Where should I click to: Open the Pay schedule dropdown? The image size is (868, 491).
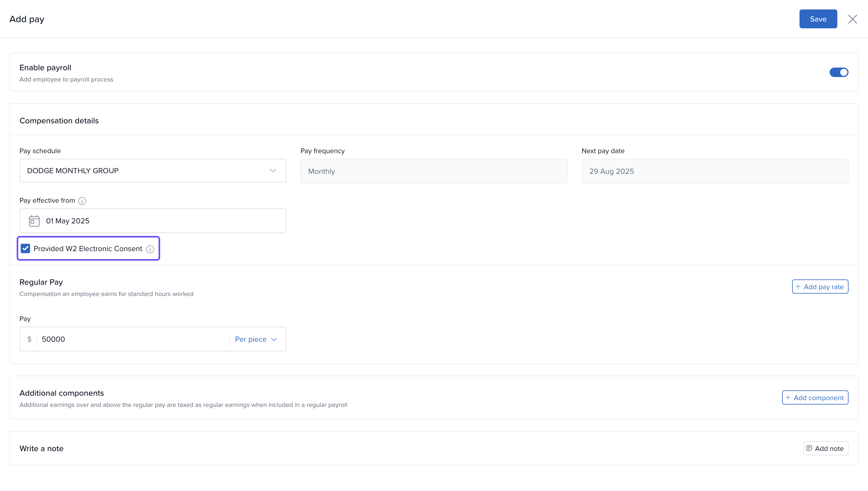152,171
